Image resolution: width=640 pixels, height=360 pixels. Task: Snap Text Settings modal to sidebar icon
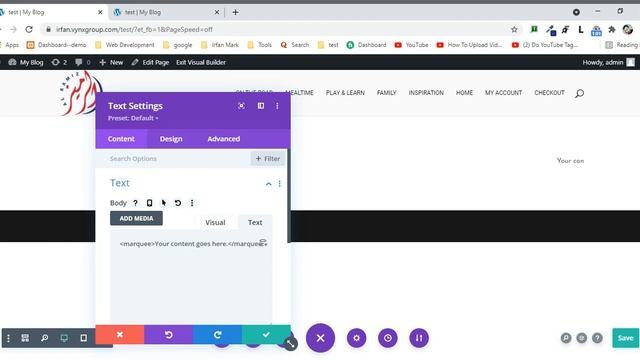(261, 106)
